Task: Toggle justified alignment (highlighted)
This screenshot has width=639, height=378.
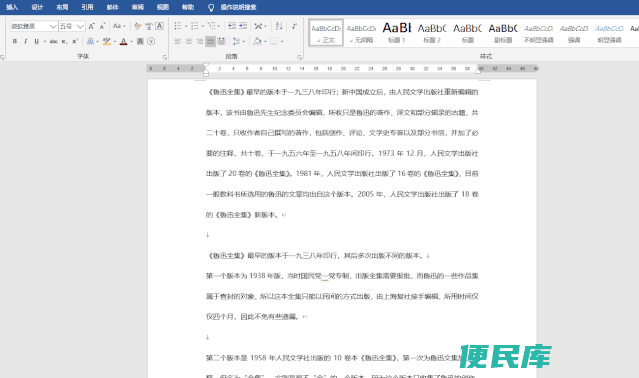Action: [210, 41]
